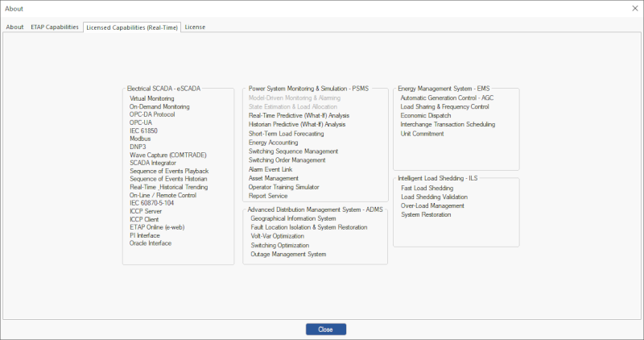Select Licensed Capabilities (Real-Time) tab
This screenshot has width=644, height=340.
(132, 27)
